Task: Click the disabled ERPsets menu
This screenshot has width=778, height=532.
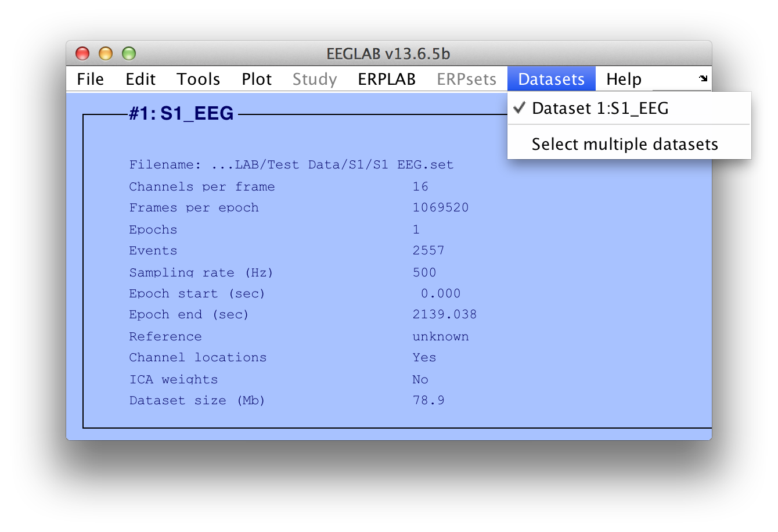Action: pyautogui.click(x=467, y=79)
